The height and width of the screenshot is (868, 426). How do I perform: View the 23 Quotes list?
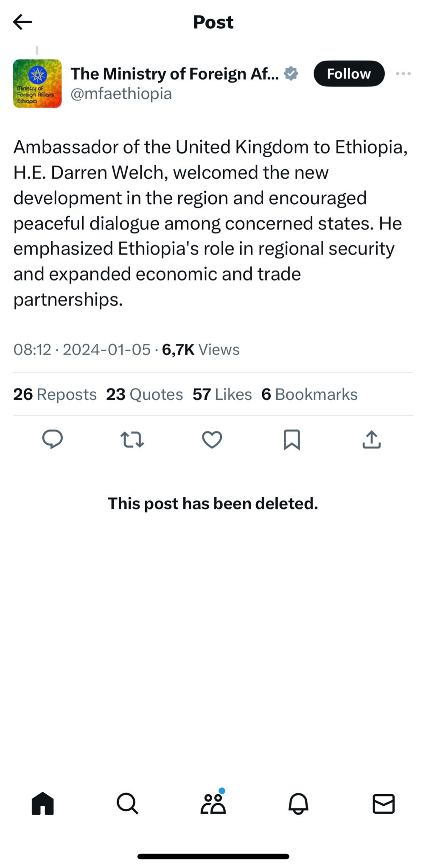145,394
